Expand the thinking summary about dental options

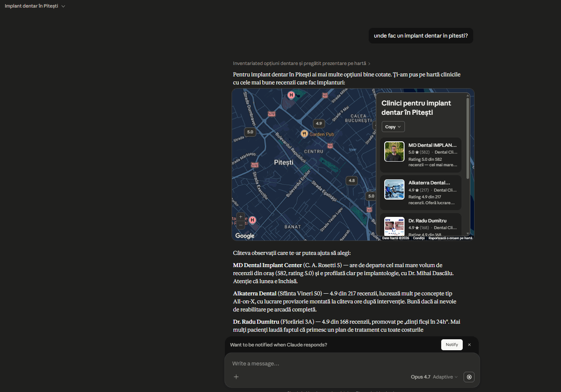302,64
